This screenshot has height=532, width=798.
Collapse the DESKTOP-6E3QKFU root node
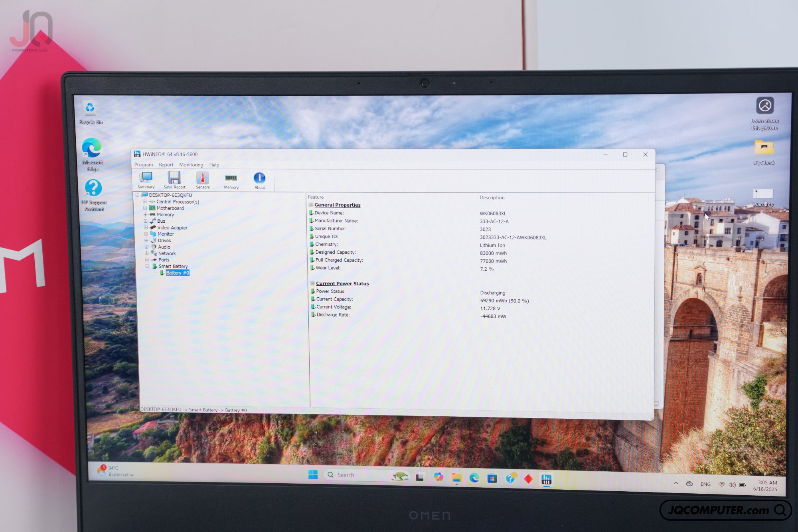tap(137, 195)
